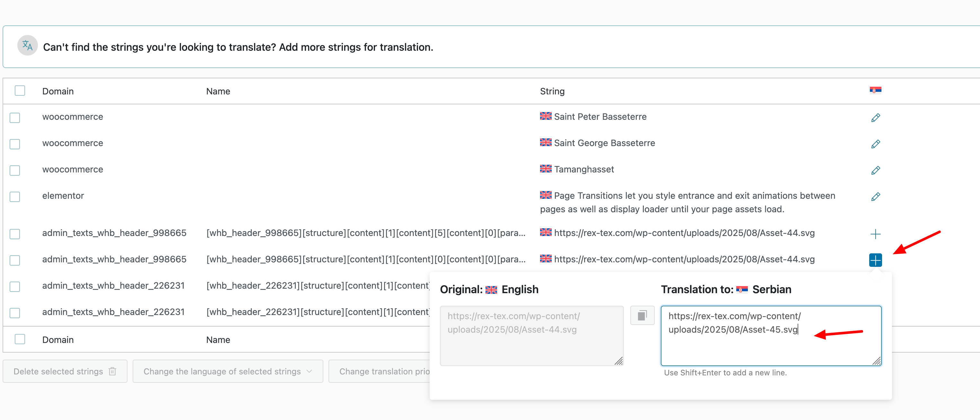980x420 pixels.
Task: Check the select-all checkbox in header row
Action: pos(20,91)
